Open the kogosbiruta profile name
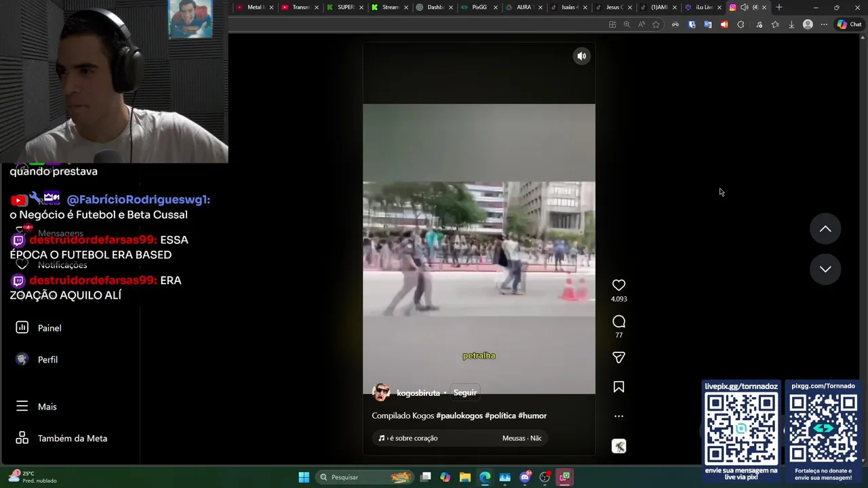This screenshot has width=868, height=488. (418, 393)
